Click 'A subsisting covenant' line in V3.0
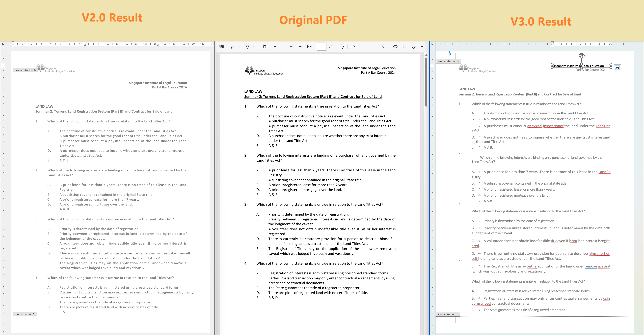 point(525,183)
